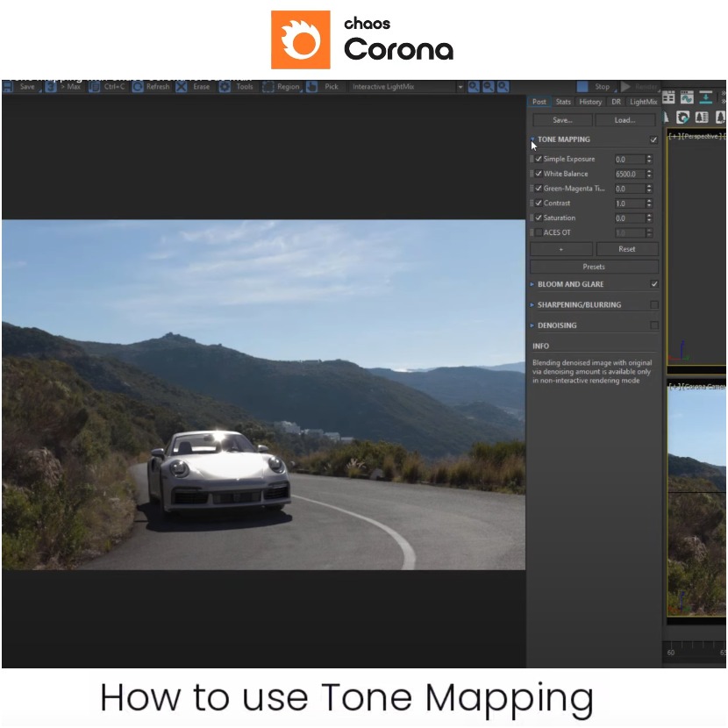The image size is (728, 728).
Task: Switch to the LightMix tab
Action: 643,102
